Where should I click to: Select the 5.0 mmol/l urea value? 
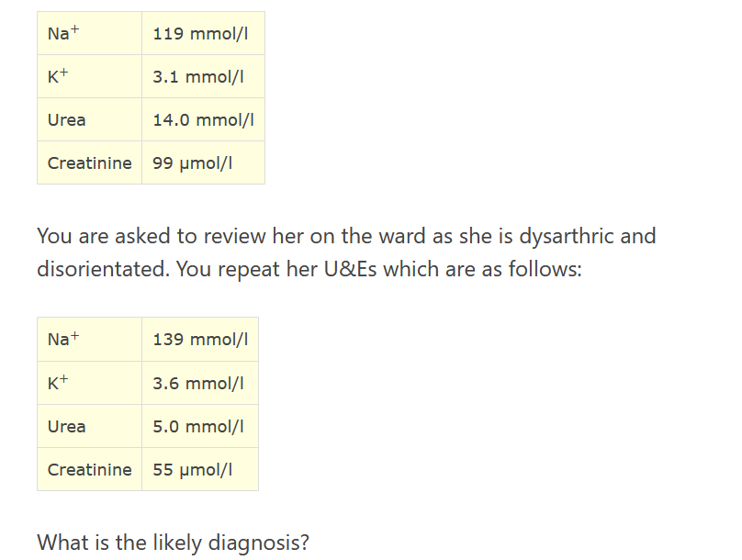[197, 427]
